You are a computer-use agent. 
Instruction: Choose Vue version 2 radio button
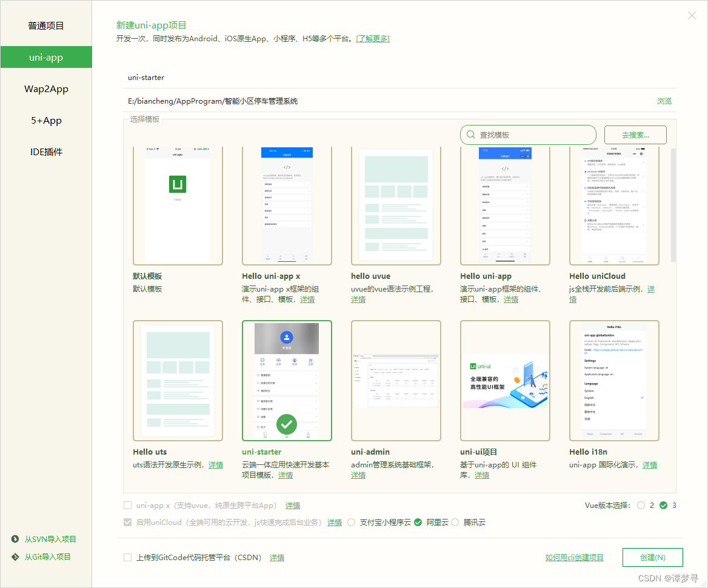(x=641, y=506)
